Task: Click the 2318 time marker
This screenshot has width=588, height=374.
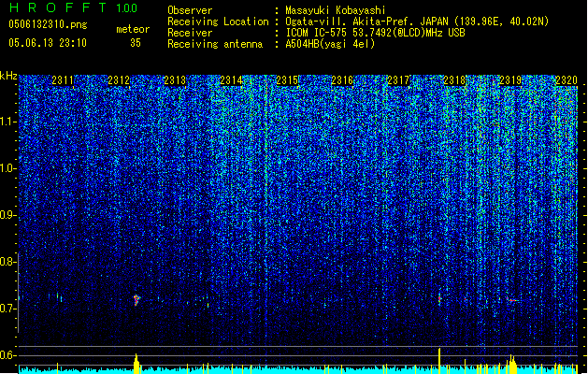Action: [454, 80]
